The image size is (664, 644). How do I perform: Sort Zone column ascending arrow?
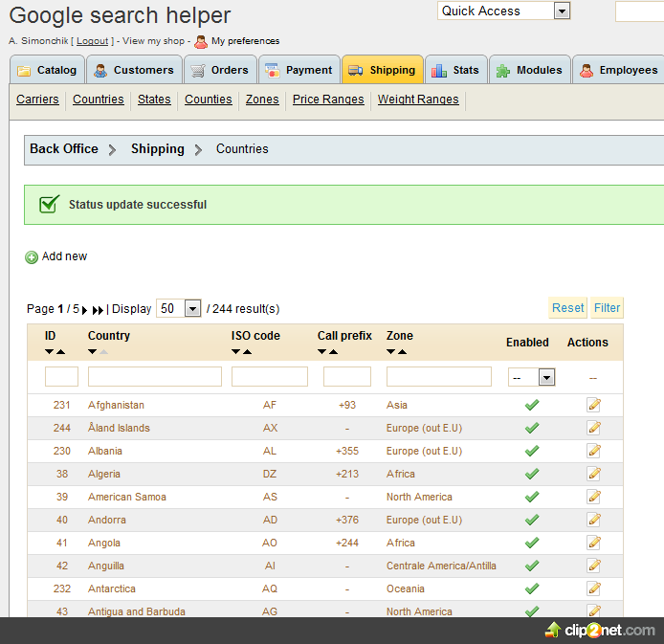coord(402,351)
